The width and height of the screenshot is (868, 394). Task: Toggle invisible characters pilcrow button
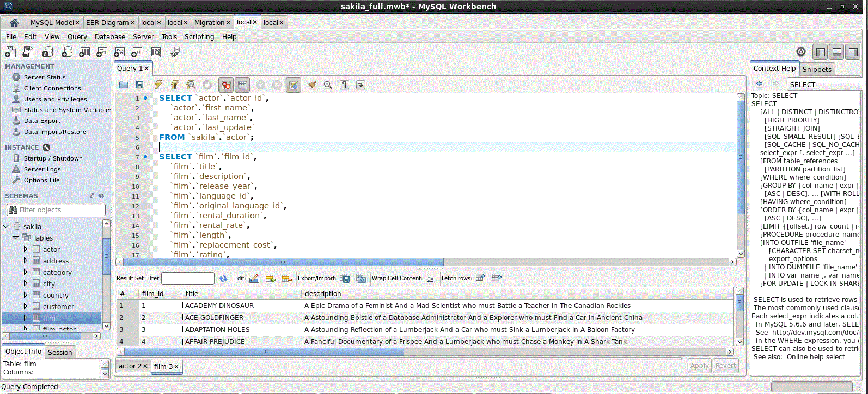pyautogui.click(x=344, y=85)
